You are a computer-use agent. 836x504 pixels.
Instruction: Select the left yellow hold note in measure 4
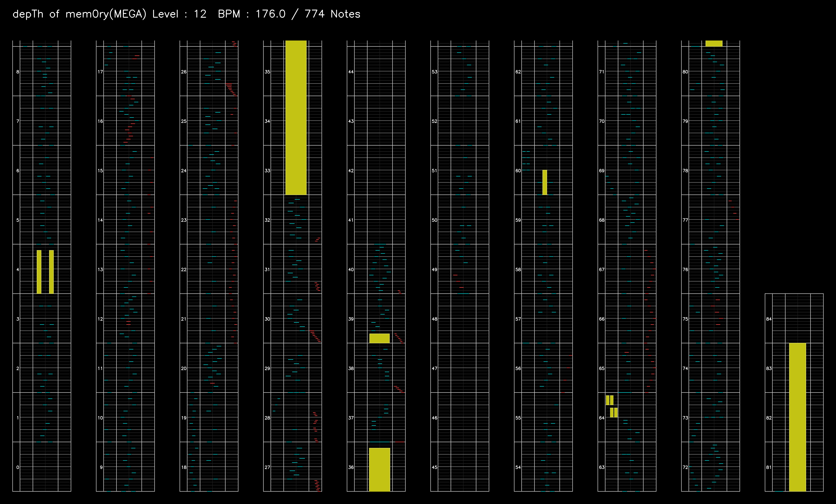tap(39, 272)
